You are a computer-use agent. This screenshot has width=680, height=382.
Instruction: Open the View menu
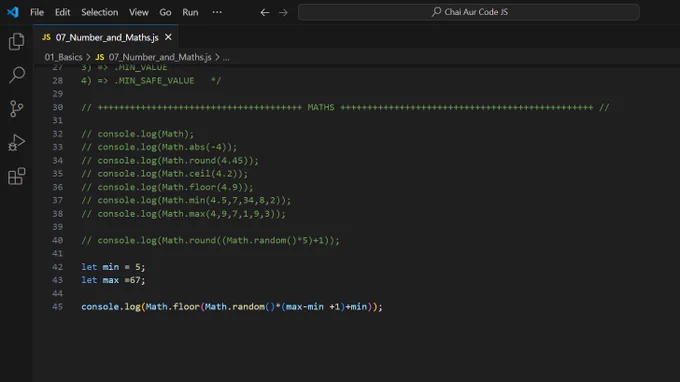coord(139,12)
